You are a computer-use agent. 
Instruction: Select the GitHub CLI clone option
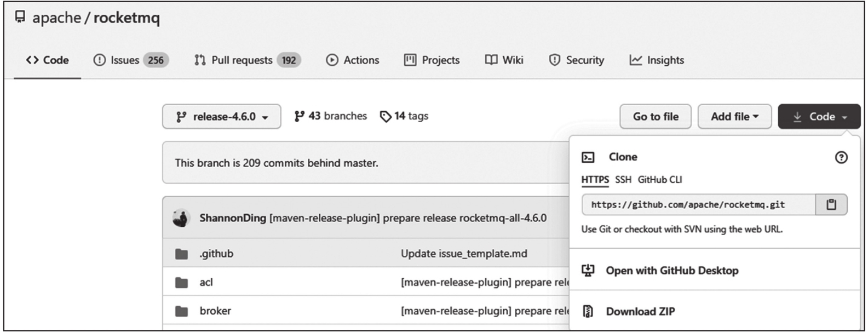tap(660, 180)
